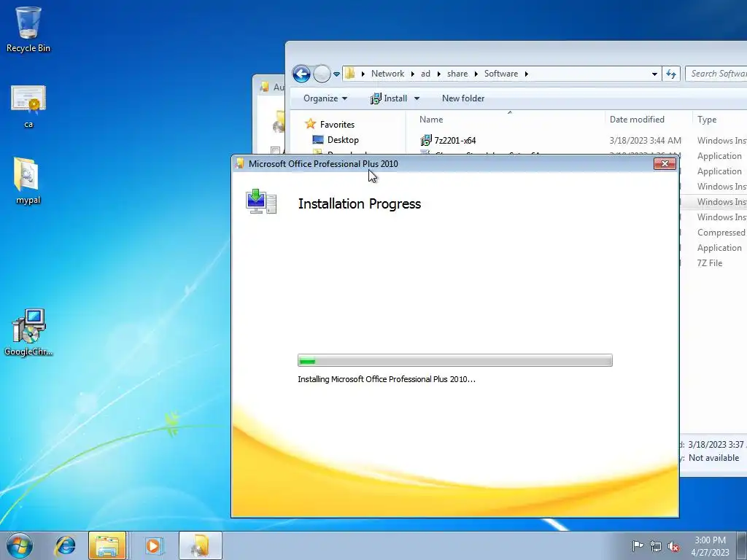Image resolution: width=747 pixels, height=560 pixels.
Task: Refresh the Software folder in Explorer
Action: [x=671, y=74]
